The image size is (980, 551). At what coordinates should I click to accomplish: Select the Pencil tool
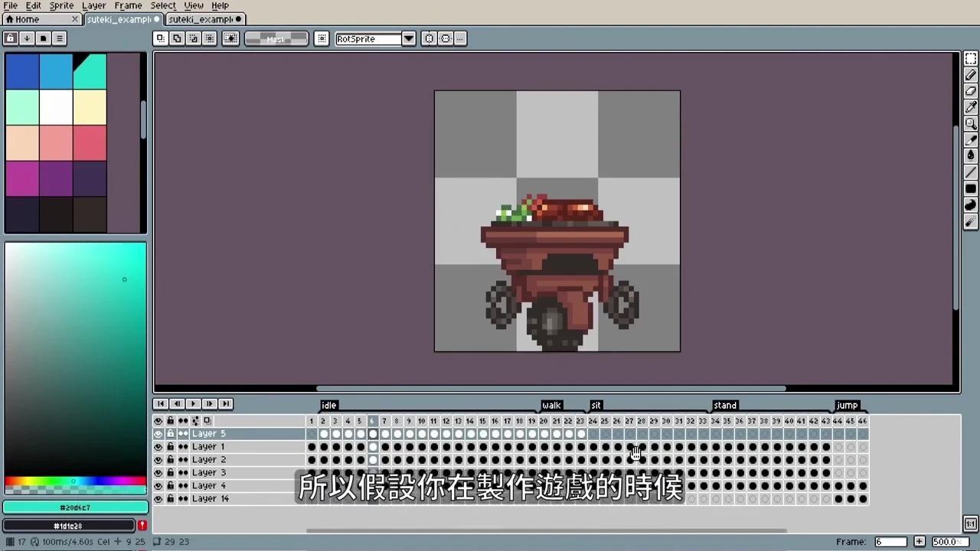pos(971,75)
